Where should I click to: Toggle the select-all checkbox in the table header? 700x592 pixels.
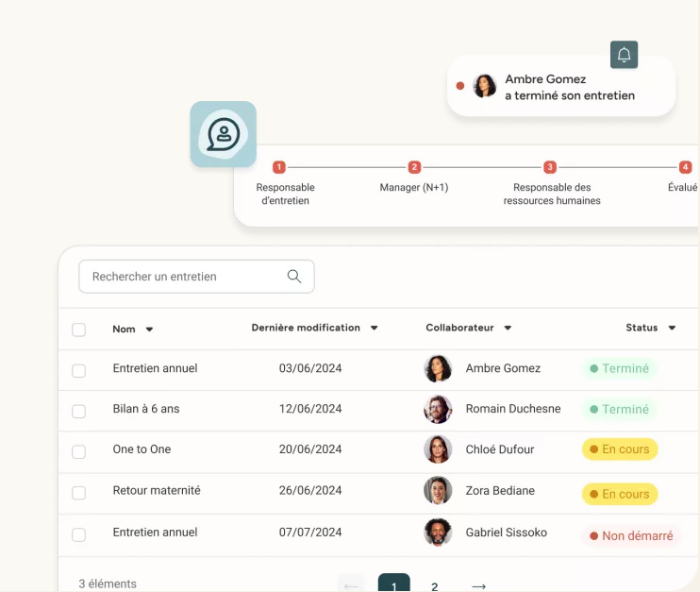[79, 330]
